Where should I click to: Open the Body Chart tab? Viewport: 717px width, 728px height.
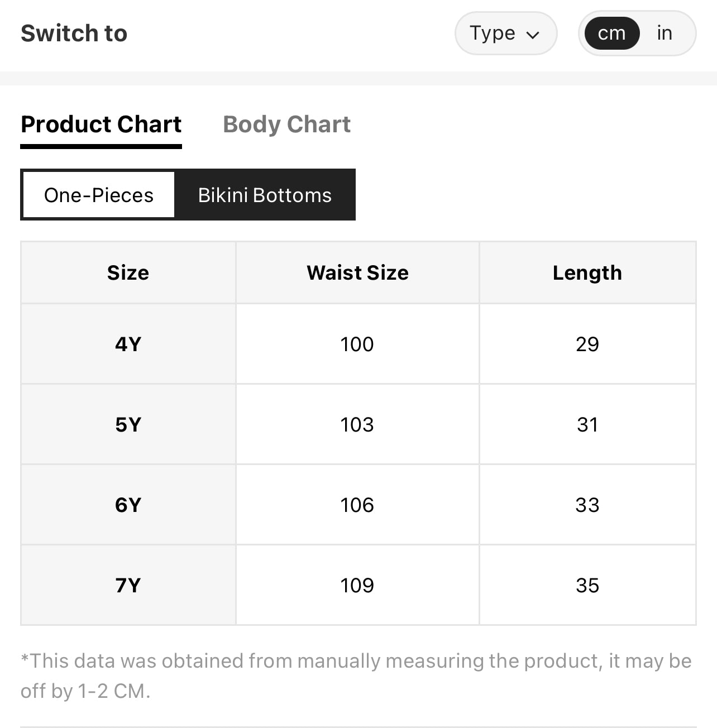click(x=286, y=124)
